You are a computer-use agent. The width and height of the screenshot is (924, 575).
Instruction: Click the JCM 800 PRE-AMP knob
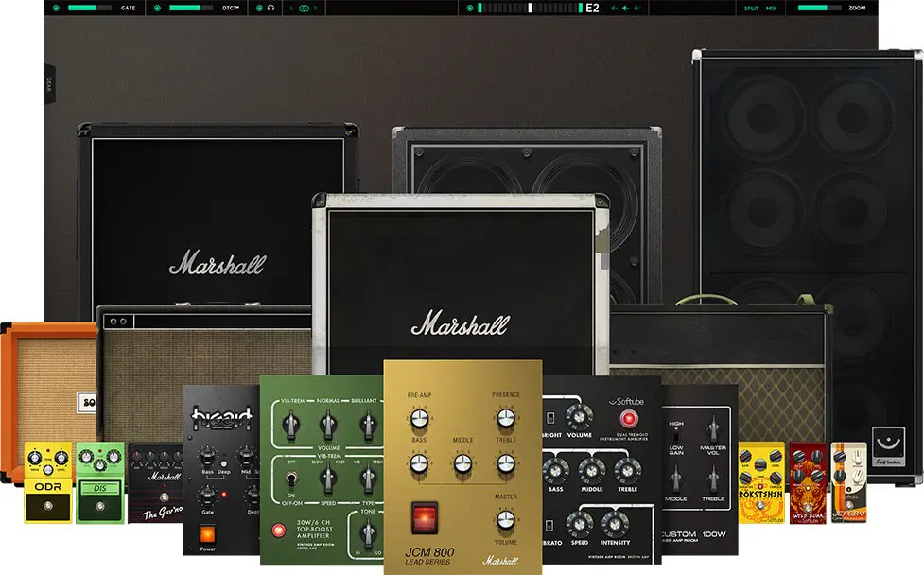[x=418, y=419]
